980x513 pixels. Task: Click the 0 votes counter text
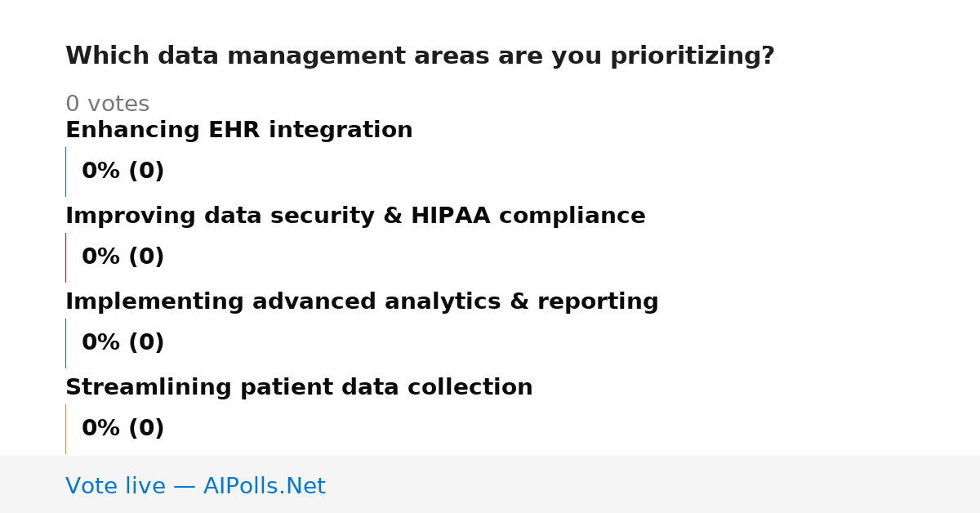pos(107,105)
